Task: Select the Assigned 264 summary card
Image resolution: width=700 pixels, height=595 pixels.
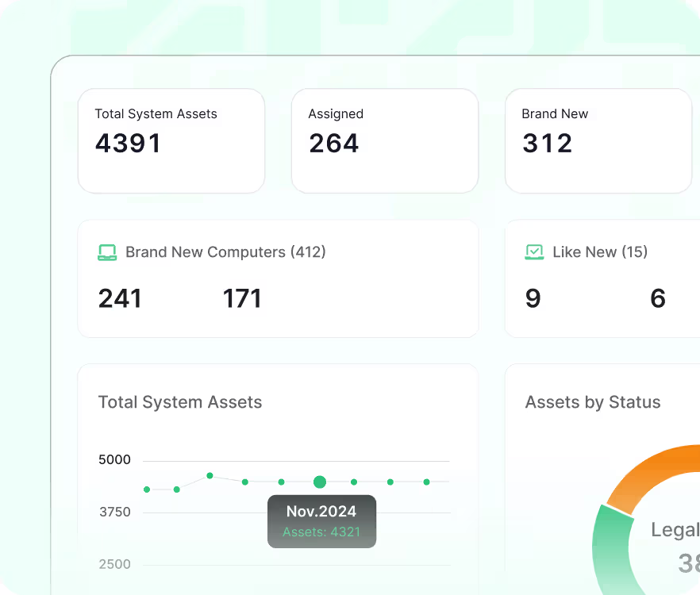Action: click(384, 140)
